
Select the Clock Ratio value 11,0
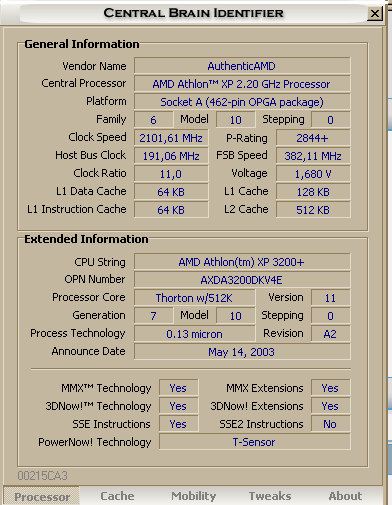pyautogui.click(x=171, y=174)
